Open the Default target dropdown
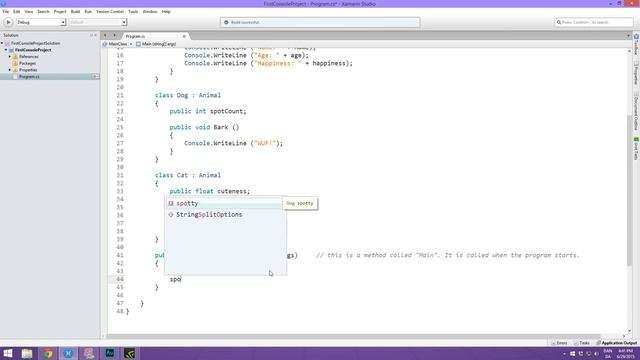 (98, 22)
